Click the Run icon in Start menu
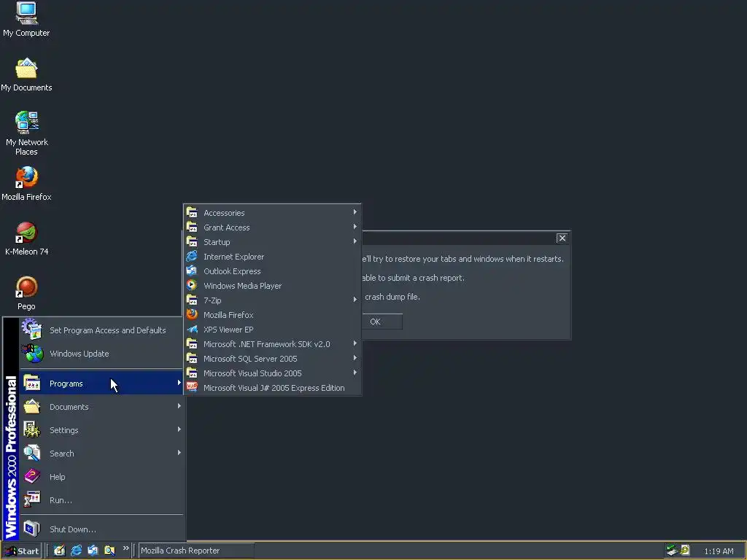Viewport: 747px width, 560px height. pos(32,499)
